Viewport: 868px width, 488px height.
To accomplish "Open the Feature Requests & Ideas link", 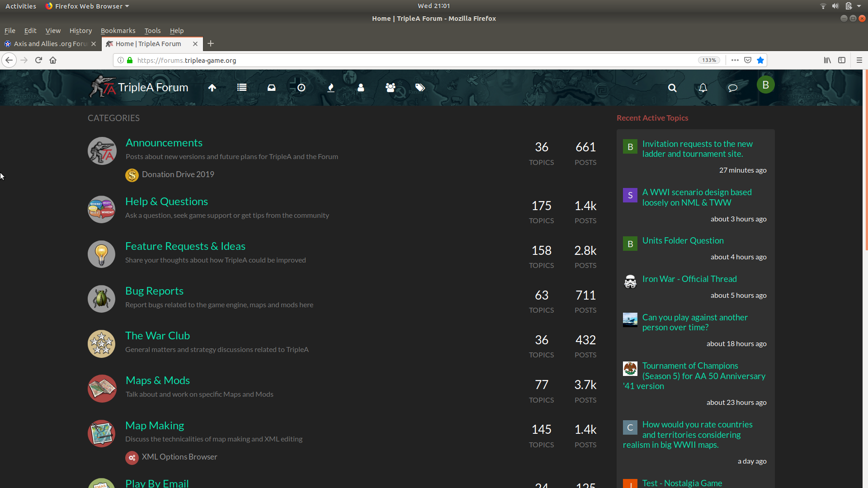I will (x=185, y=246).
